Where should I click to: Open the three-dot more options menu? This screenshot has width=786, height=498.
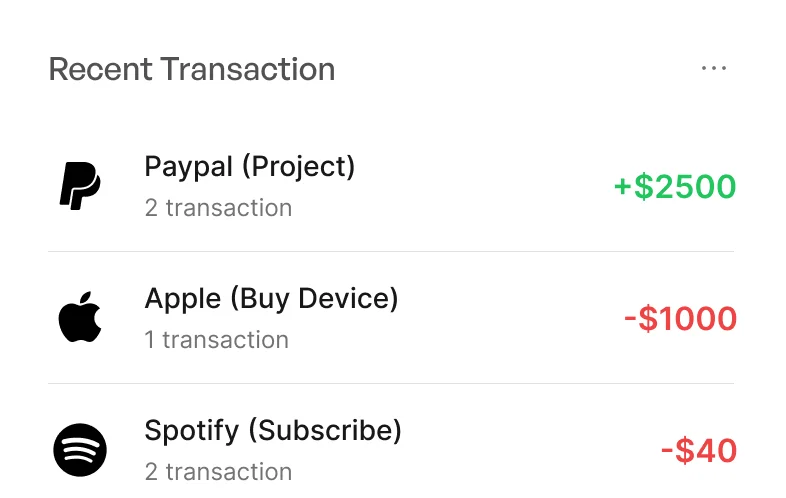click(713, 69)
